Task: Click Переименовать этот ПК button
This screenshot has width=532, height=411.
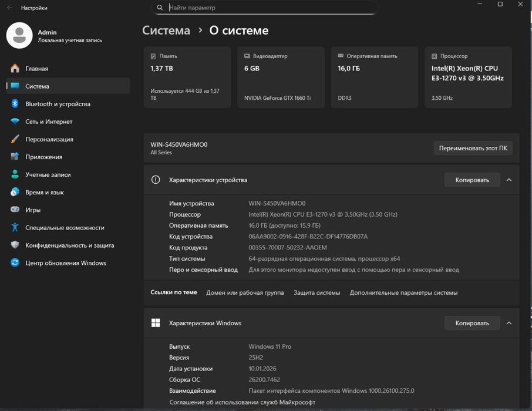Action: (x=473, y=148)
